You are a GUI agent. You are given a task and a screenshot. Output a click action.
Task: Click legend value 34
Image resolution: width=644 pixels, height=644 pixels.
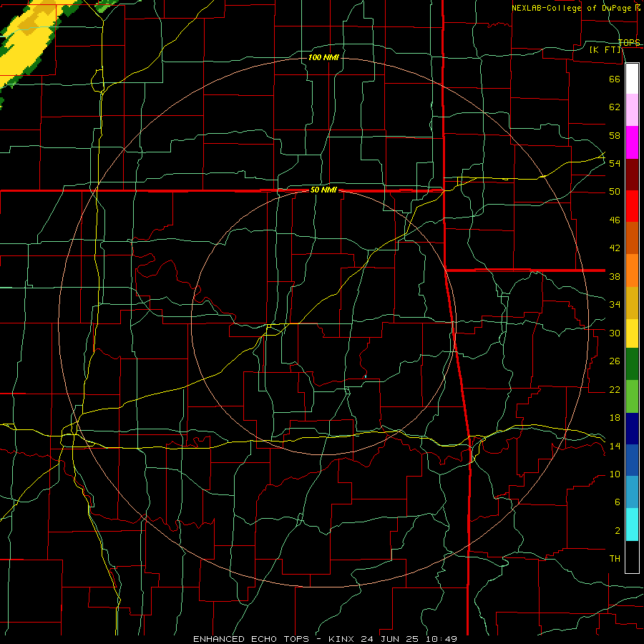(615, 305)
